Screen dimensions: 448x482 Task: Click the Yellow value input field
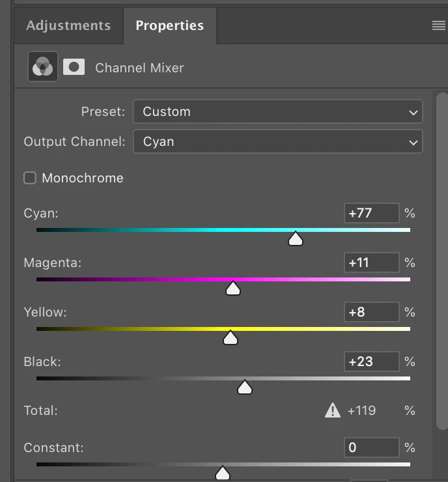(x=371, y=312)
